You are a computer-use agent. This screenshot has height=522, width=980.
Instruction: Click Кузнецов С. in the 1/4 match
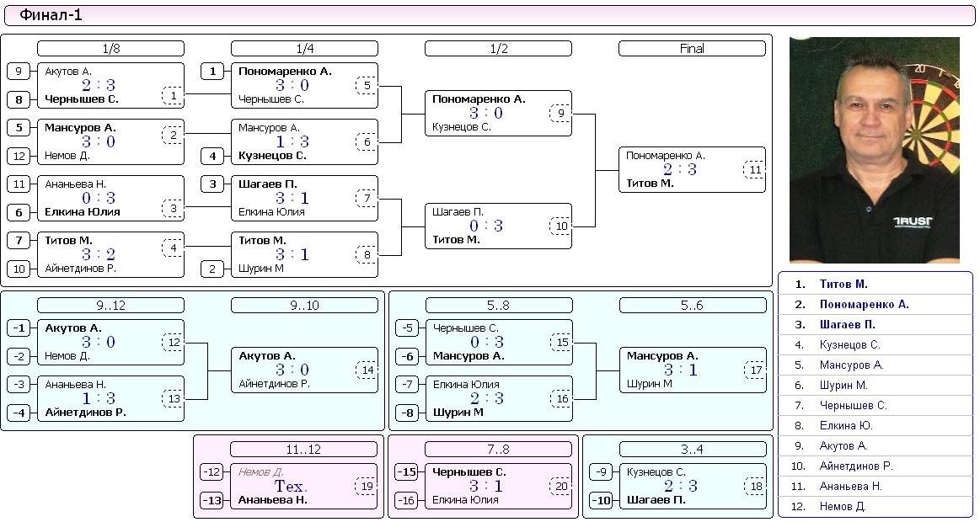pos(272,156)
